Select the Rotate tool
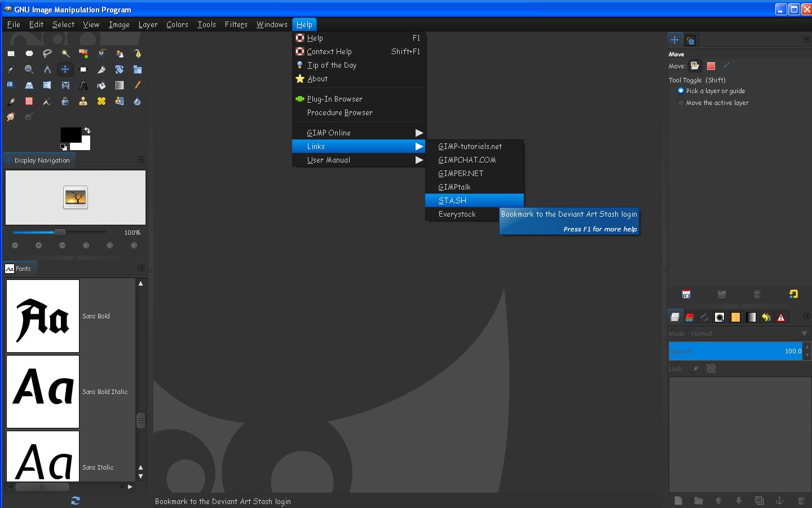This screenshot has width=812, height=508. (120, 69)
